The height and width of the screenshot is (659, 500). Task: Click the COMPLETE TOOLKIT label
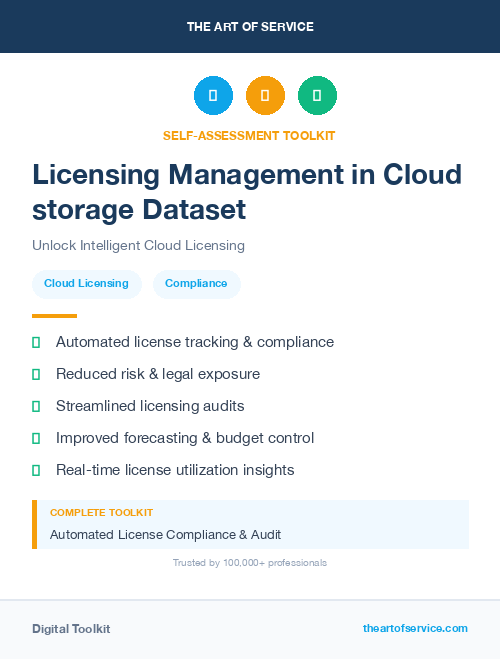coord(101,513)
